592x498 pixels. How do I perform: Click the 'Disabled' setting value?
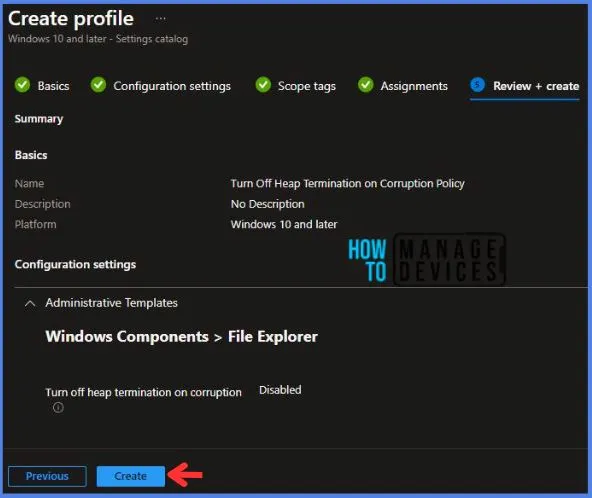tap(280, 390)
